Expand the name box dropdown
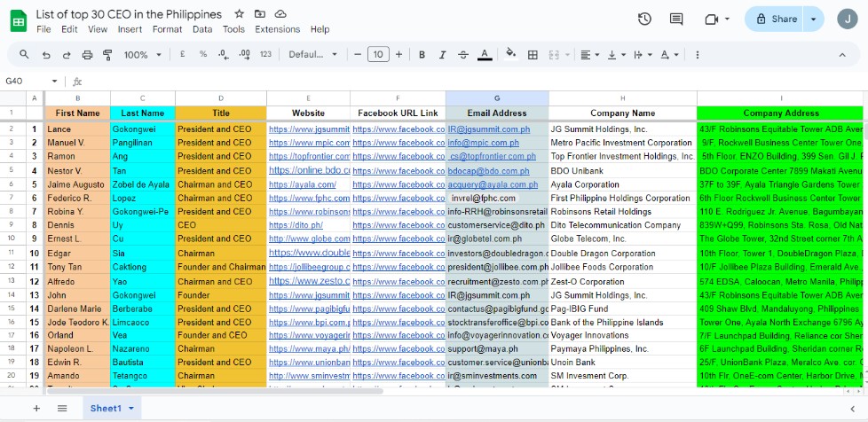 coord(54,82)
